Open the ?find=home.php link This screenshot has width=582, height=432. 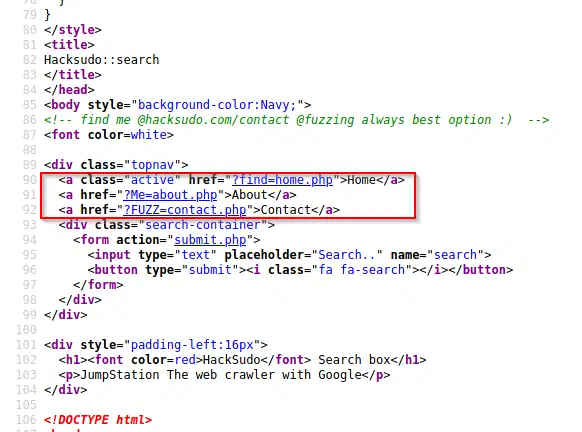pos(282,180)
